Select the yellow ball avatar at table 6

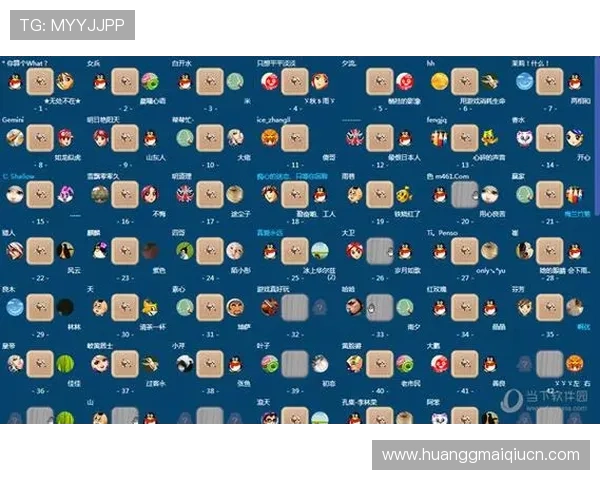(x=440, y=82)
